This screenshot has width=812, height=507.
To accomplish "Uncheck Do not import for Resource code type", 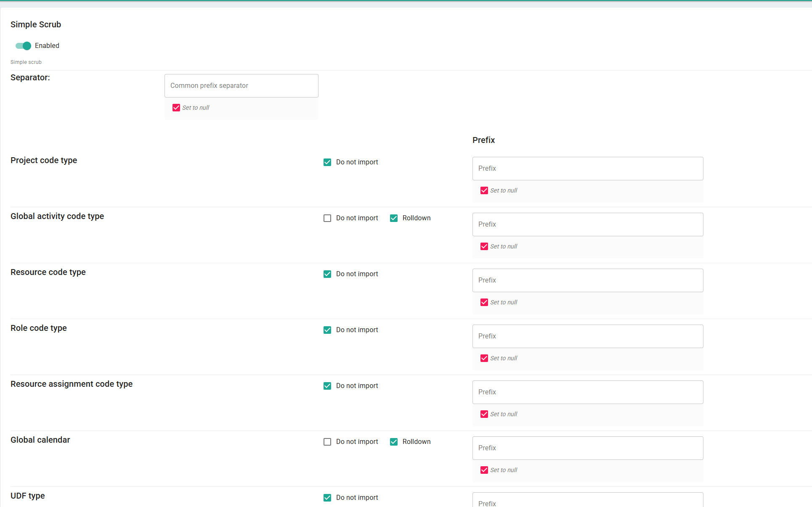I will pos(327,274).
